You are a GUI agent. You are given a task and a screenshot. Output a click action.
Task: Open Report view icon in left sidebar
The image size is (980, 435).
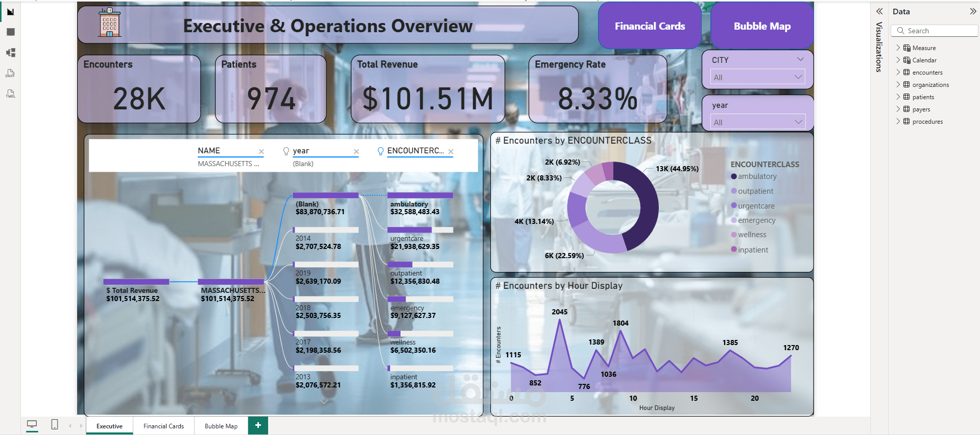click(10, 12)
